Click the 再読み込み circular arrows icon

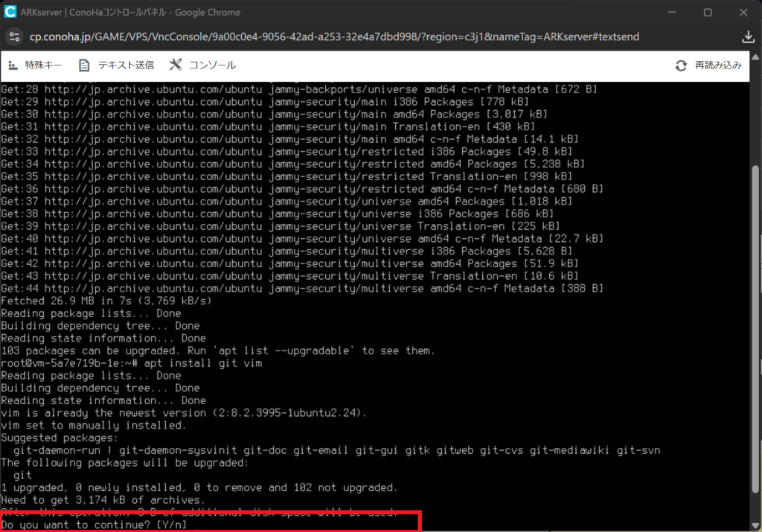pyautogui.click(x=681, y=65)
